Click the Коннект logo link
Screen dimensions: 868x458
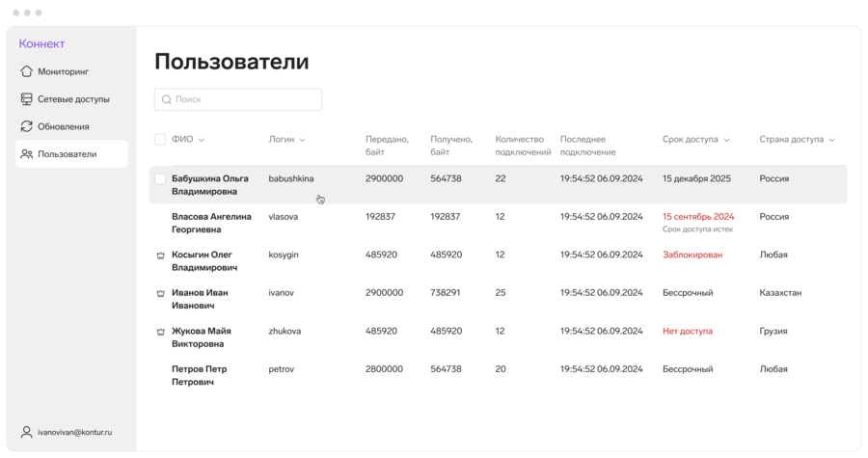[x=42, y=43]
